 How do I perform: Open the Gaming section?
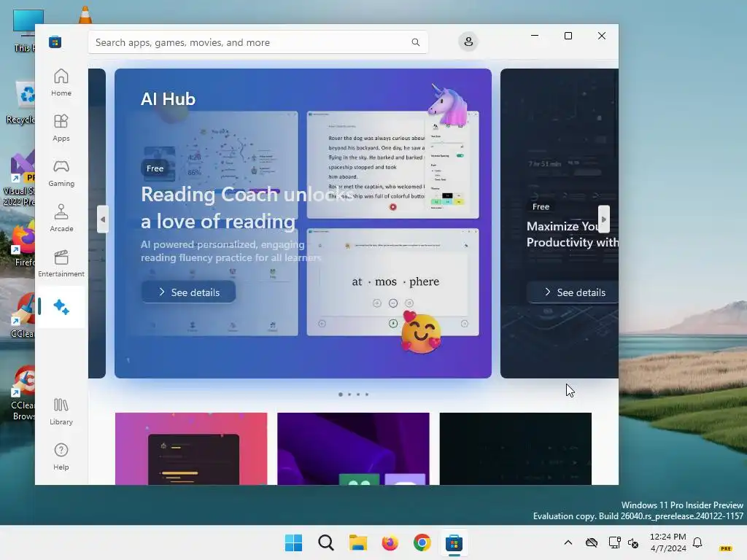click(61, 174)
